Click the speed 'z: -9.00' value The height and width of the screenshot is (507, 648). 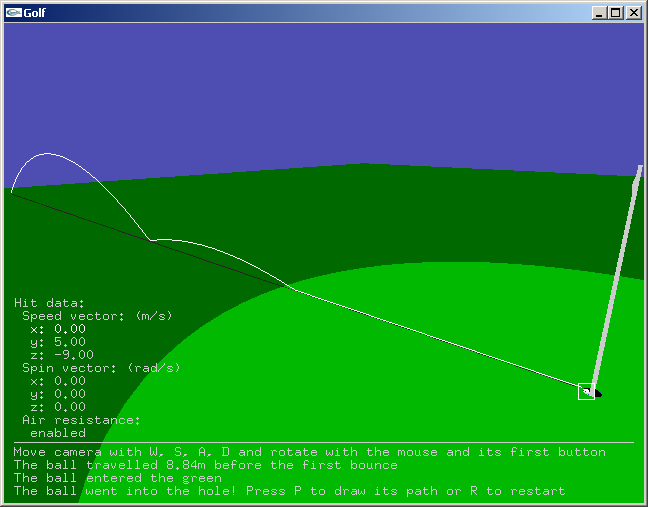[x=62, y=355]
